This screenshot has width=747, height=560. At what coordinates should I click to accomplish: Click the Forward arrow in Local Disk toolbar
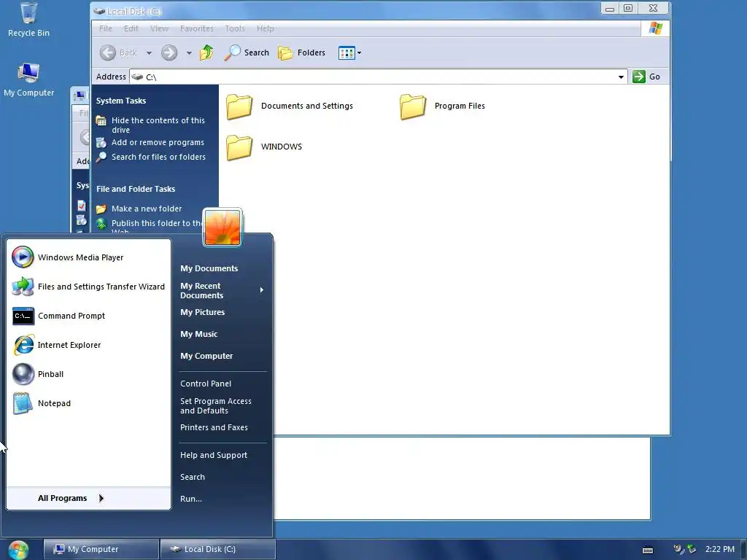(169, 52)
